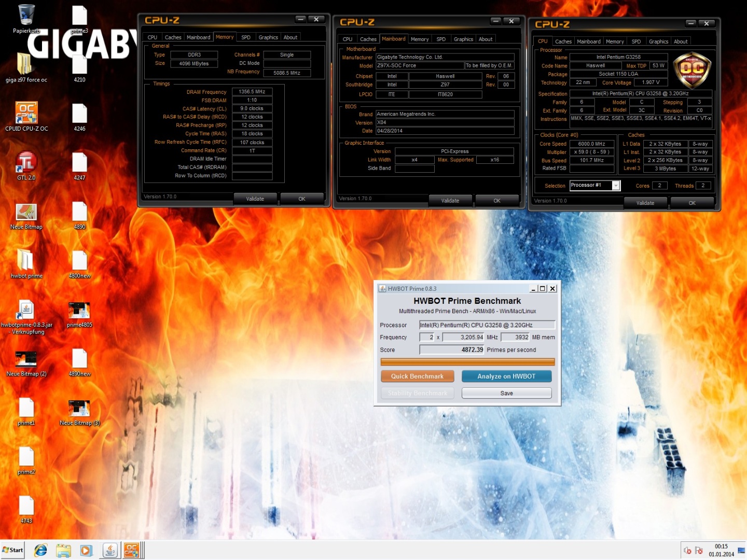Open Memory tab in middle CPU-Z window
The width and height of the screenshot is (747, 560).
tap(420, 39)
